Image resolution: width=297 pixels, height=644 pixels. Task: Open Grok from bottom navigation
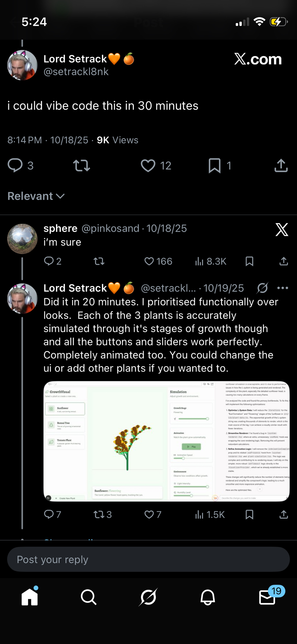point(148,597)
